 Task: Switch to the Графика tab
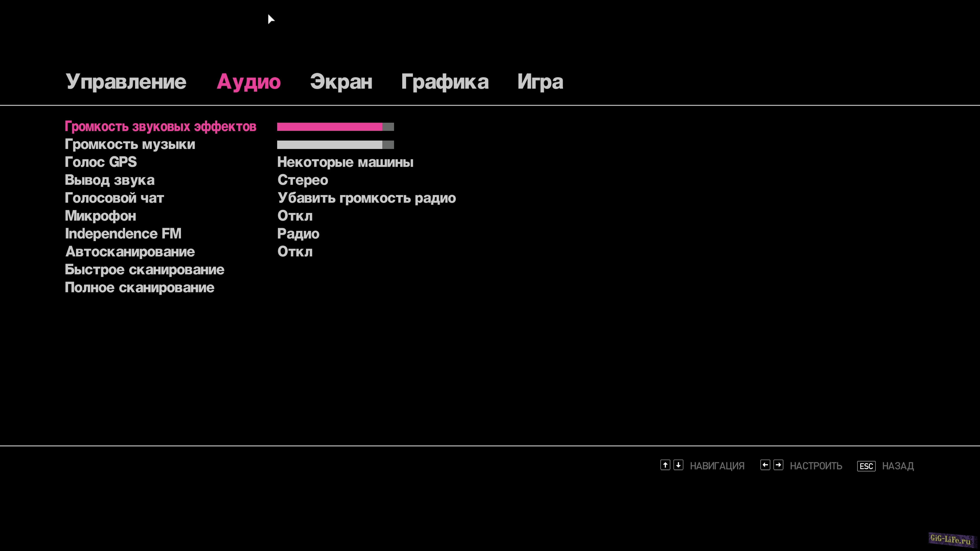[x=445, y=82]
